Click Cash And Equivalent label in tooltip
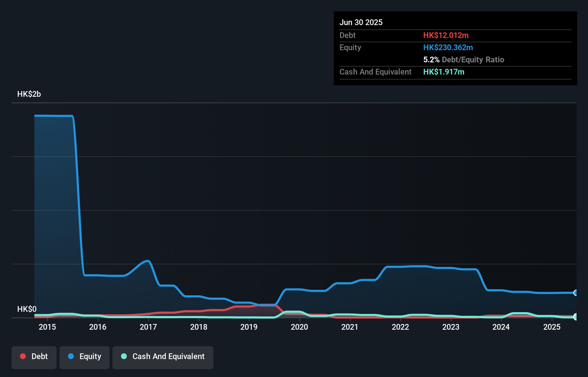The image size is (588, 377). [x=375, y=72]
